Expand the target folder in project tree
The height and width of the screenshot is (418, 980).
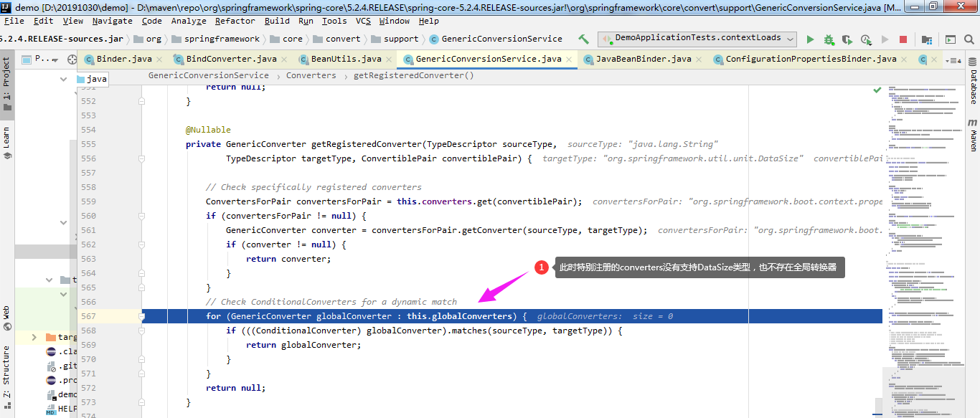(x=34, y=337)
